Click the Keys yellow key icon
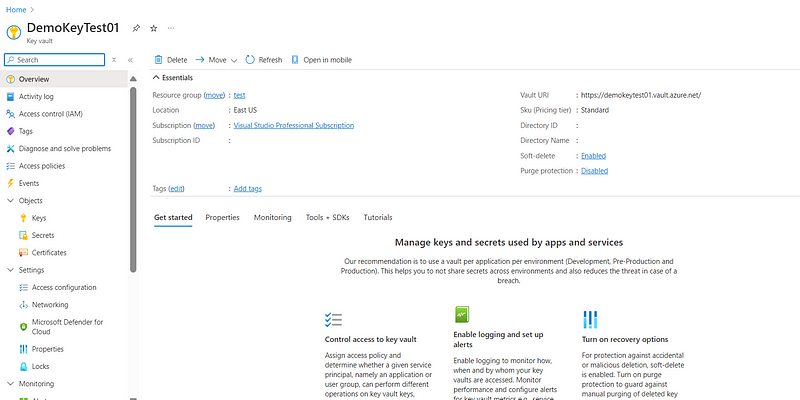The width and height of the screenshot is (800, 400). (x=23, y=218)
